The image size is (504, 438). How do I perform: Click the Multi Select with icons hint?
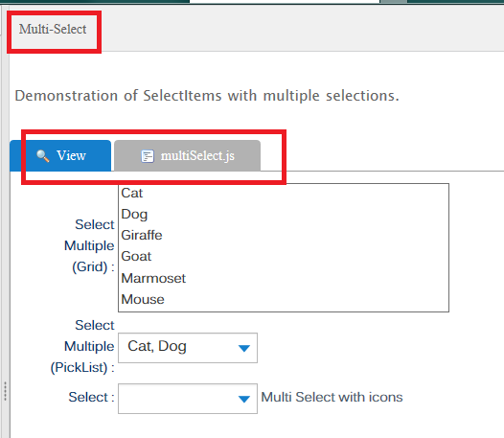332,397
